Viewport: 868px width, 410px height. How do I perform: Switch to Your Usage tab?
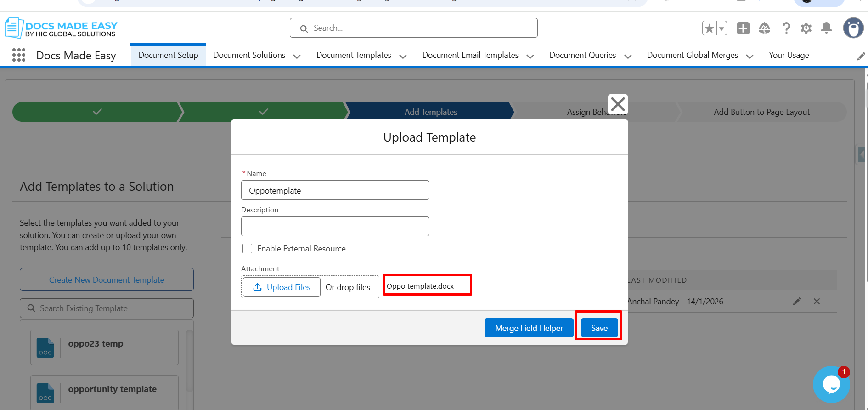coord(789,55)
